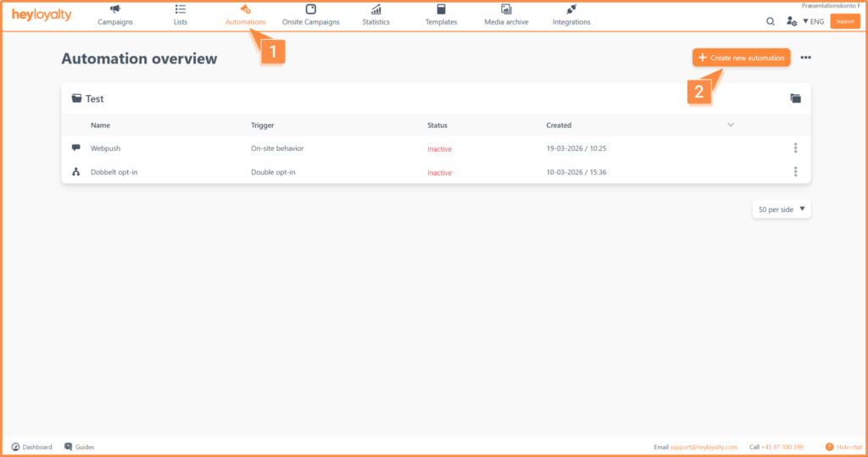Viewport: 868px width, 457px height.
Task: Expand the 50 per side dropdown
Action: click(782, 209)
